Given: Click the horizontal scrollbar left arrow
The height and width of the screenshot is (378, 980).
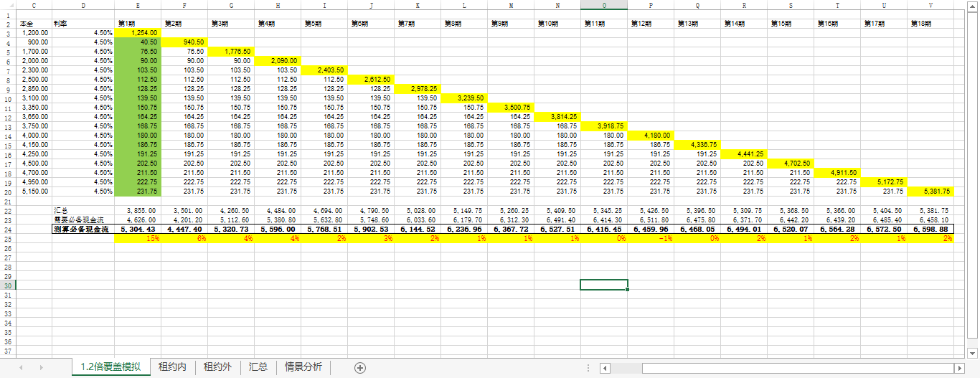Looking at the screenshot, I should [606, 368].
